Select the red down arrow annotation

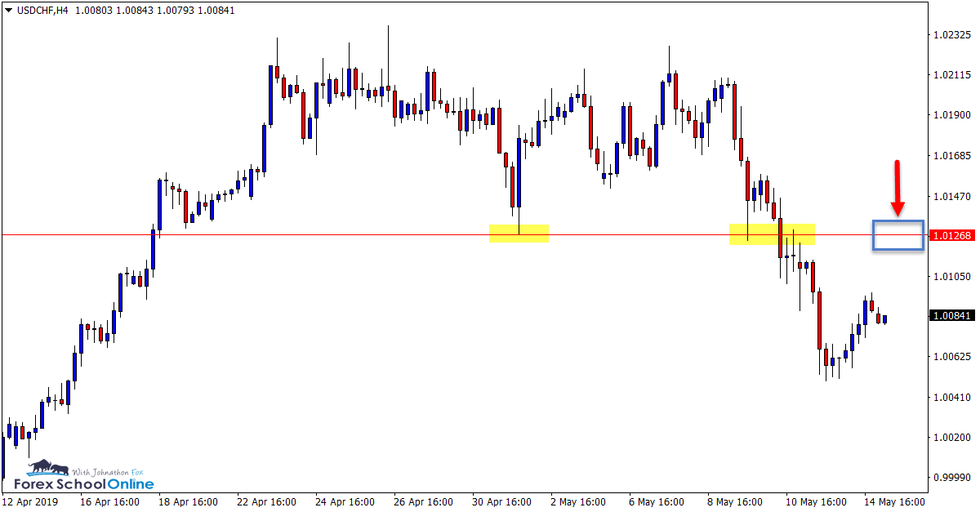click(898, 188)
